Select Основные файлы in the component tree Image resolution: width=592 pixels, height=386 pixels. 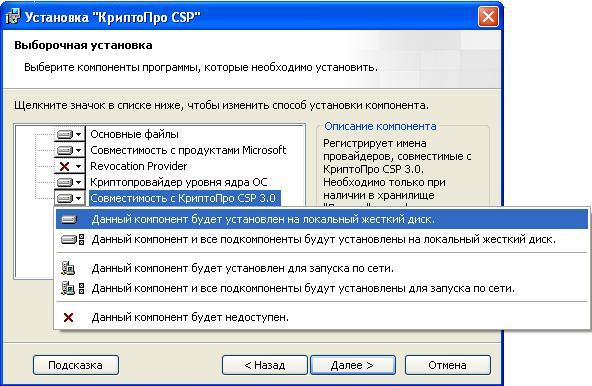[x=134, y=134]
